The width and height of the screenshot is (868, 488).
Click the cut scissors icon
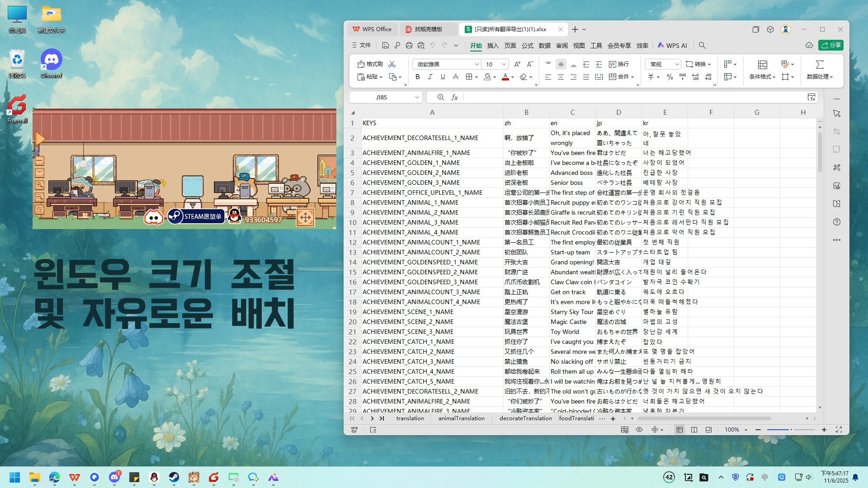tap(392, 64)
